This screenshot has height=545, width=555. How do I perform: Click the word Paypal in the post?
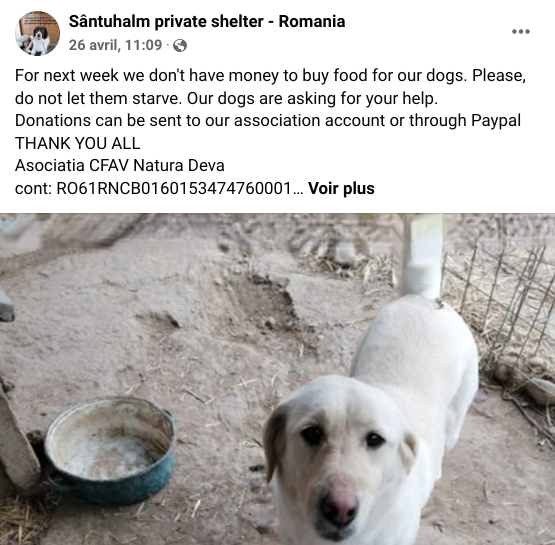496,121
